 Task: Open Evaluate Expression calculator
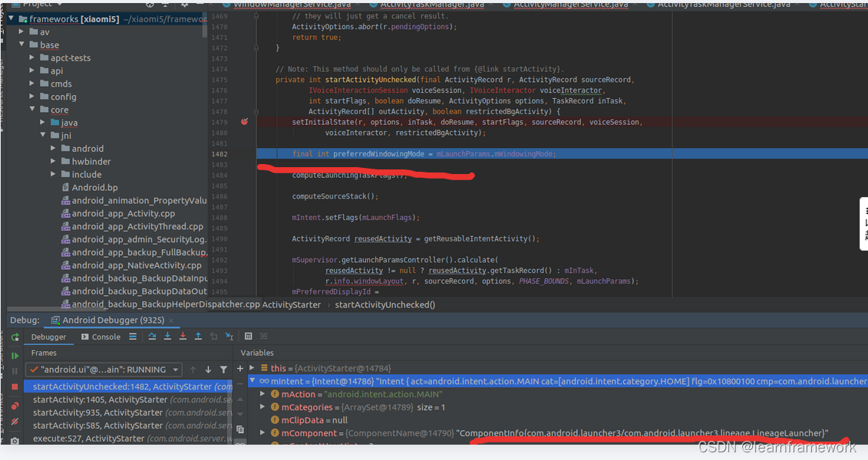249,336
